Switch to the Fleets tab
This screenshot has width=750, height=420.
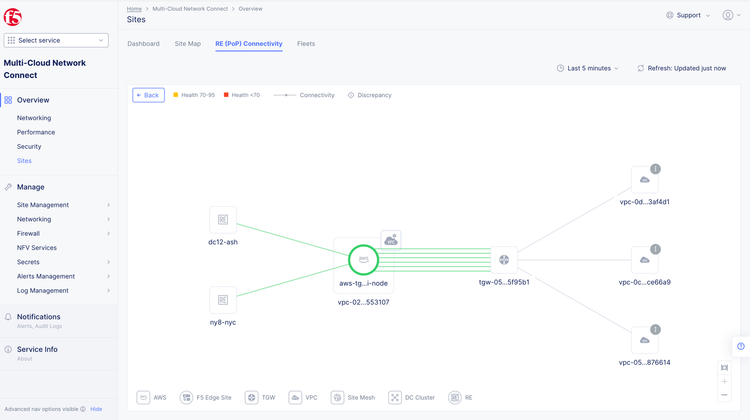click(x=306, y=44)
